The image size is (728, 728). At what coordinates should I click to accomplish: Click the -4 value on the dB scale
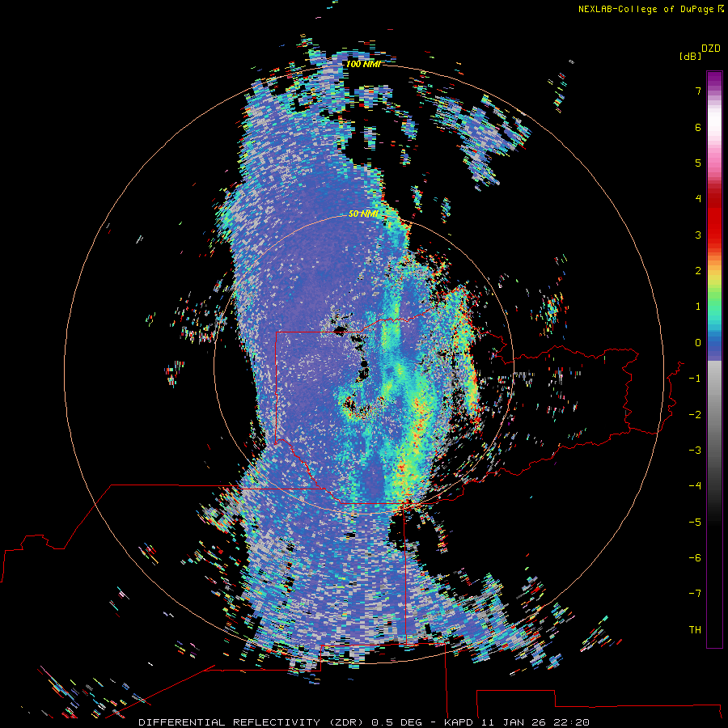[x=695, y=486]
